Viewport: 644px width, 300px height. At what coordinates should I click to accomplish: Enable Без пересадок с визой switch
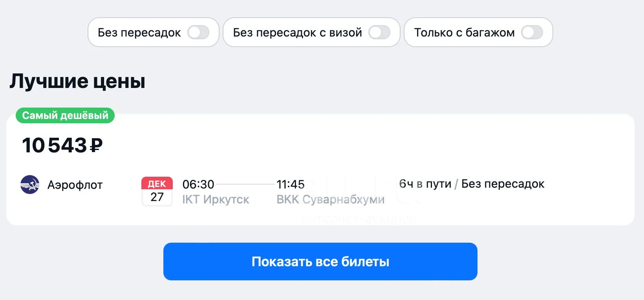click(x=379, y=32)
